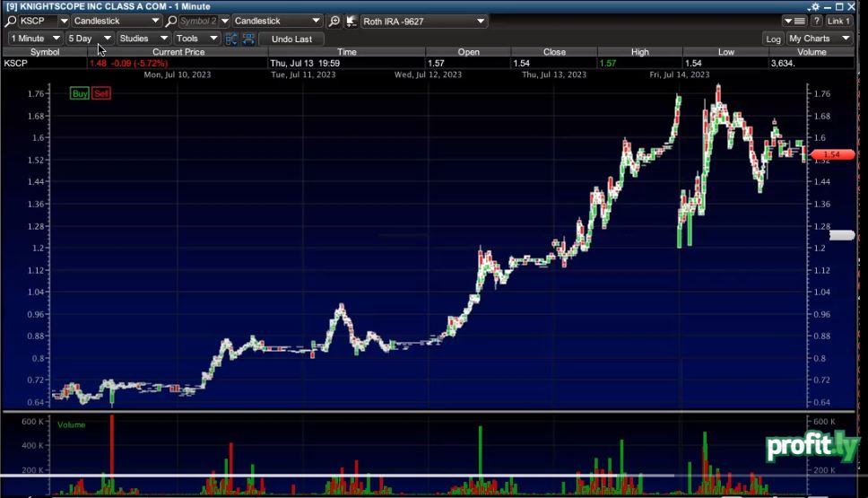Click the Tue, Jul 11, 2023 date label

click(303, 74)
